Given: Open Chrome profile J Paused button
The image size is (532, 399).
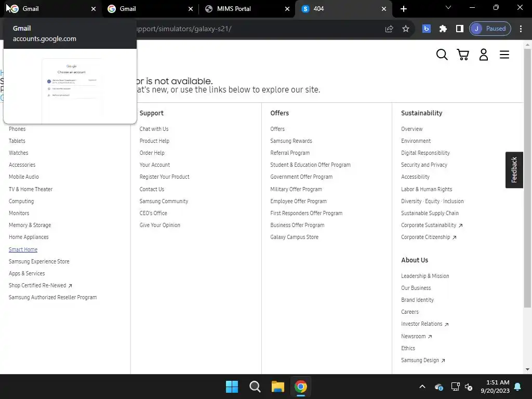Looking at the screenshot, I should [x=490, y=29].
